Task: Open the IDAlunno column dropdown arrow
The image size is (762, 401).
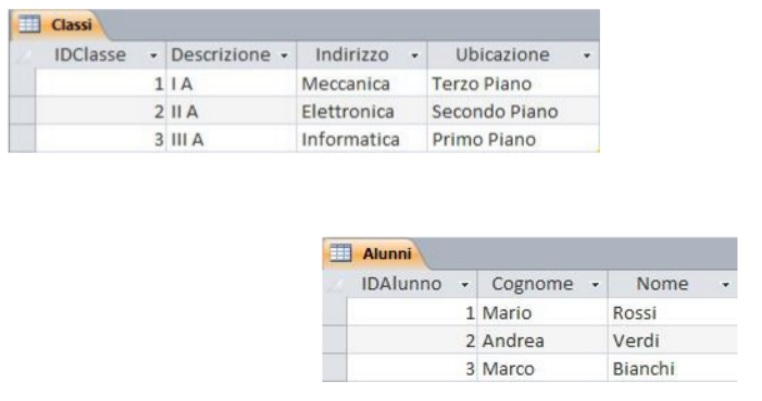Action: click(x=465, y=285)
